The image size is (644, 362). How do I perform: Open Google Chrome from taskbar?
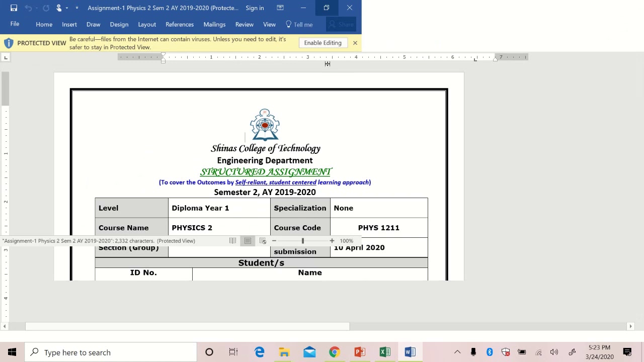coord(335,352)
